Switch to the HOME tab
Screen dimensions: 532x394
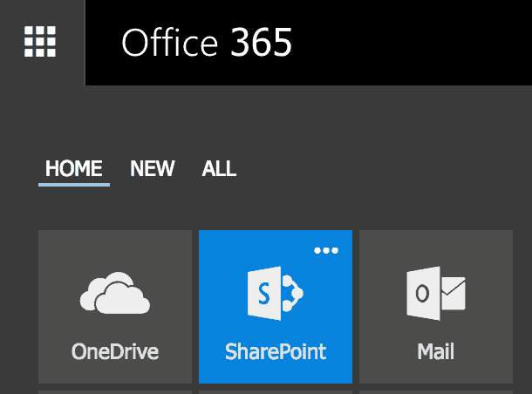pos(74,168)
